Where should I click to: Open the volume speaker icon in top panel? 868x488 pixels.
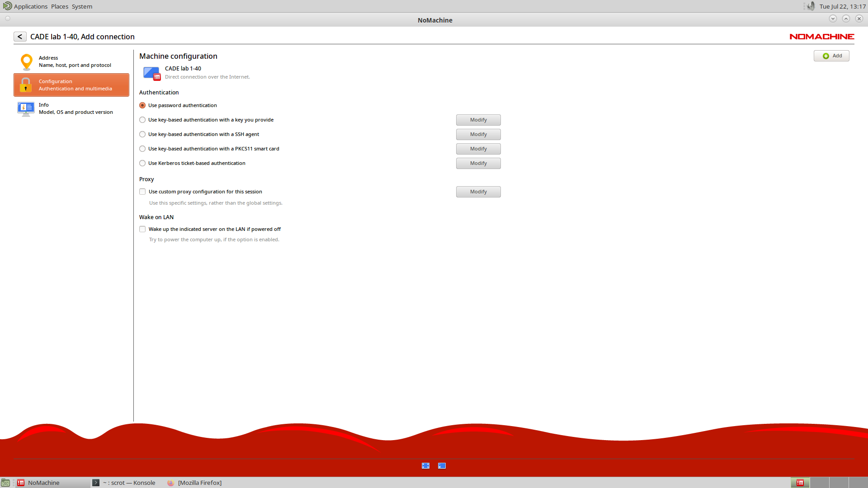(x=811, y=6)
